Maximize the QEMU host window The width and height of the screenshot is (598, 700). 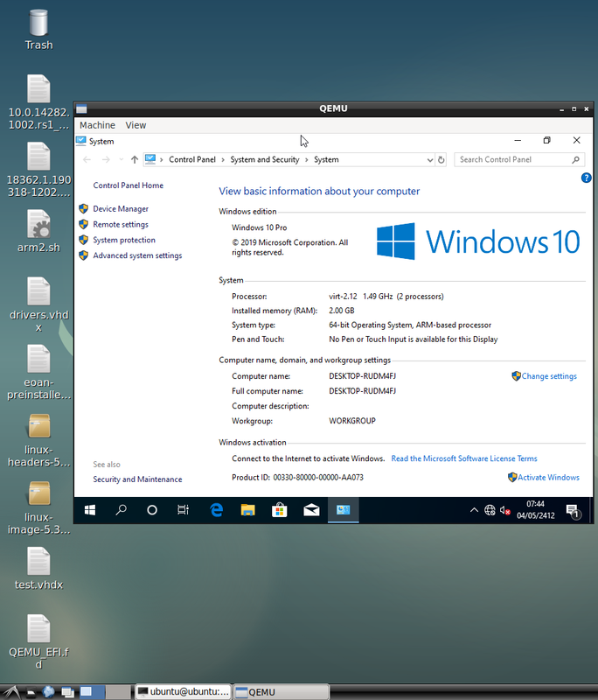click(574, 108)
